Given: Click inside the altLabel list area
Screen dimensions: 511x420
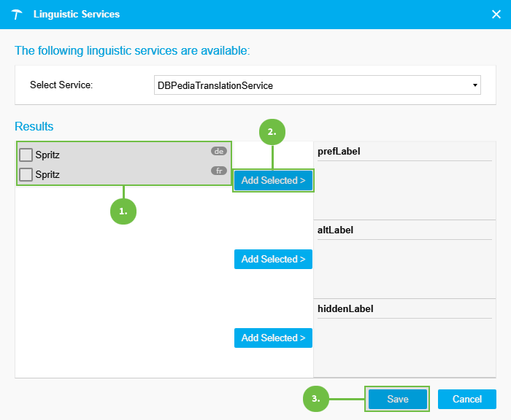Looking at the screenshot, I should [404, 267].
